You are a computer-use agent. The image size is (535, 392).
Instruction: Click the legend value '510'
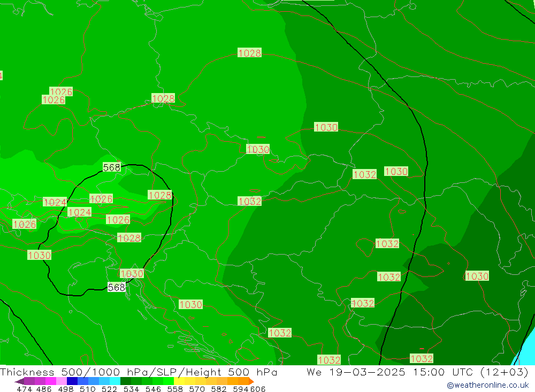pos(87,389)
